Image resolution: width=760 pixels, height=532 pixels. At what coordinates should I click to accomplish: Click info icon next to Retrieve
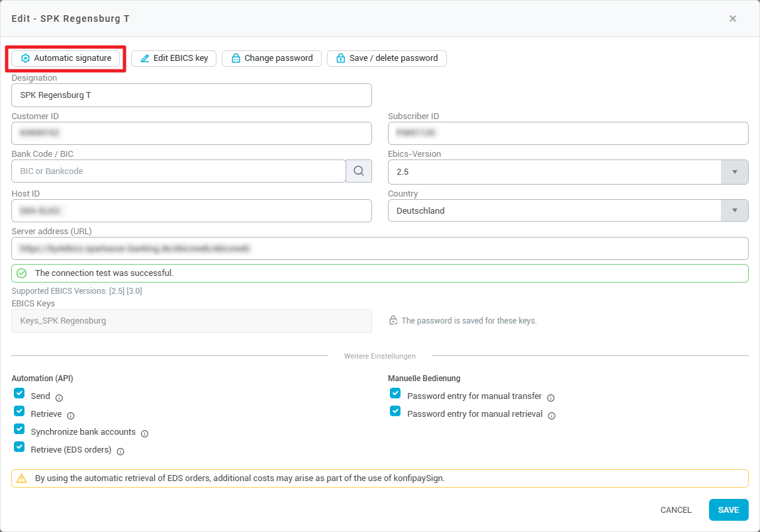[x=71, y=416]
